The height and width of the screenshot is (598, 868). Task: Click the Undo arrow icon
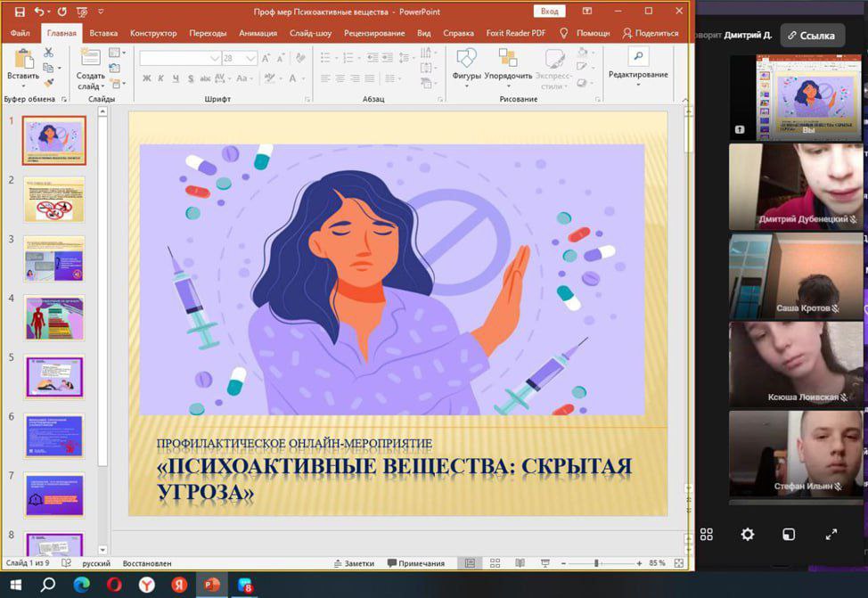pos(39,12)
